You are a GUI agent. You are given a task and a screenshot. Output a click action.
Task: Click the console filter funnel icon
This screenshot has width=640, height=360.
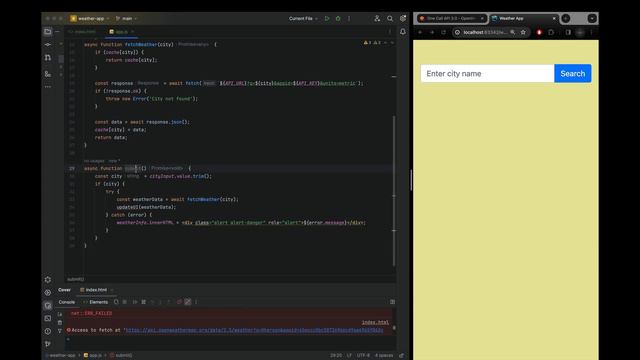(x=60, y=331)
